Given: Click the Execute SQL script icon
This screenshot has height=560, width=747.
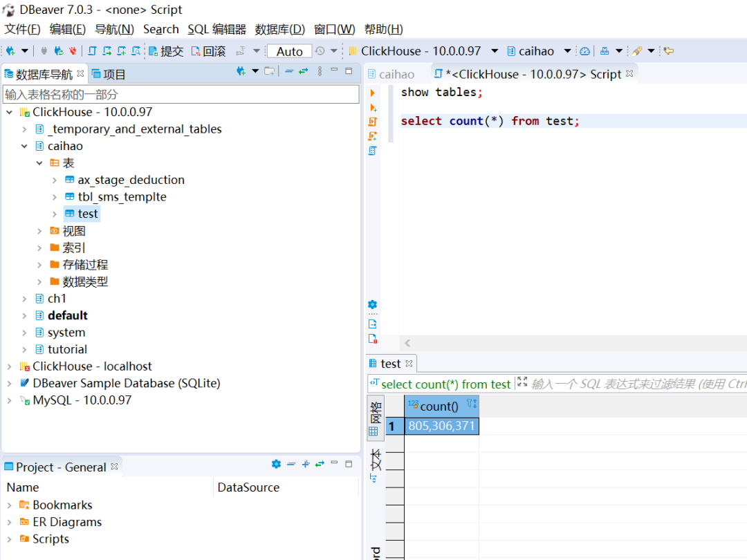Looking at the screenshot, I should pos(373,122).
